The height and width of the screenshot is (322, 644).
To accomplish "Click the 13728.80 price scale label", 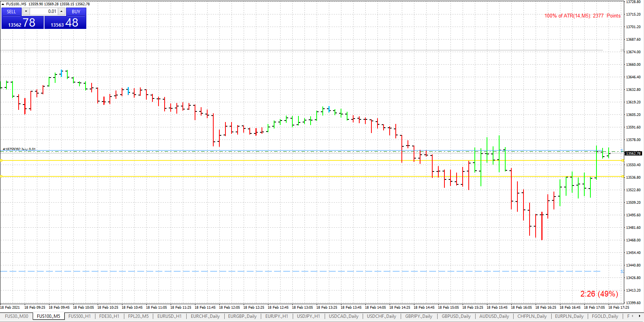I will coord(633,2).
